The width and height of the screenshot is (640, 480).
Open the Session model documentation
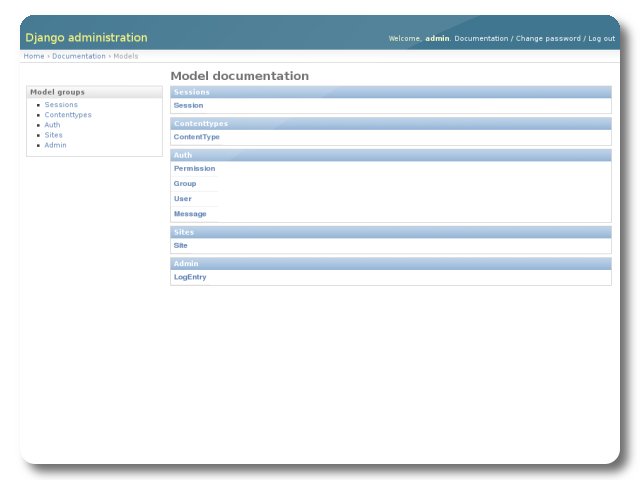pyautogui.click(x=188, y=105)
